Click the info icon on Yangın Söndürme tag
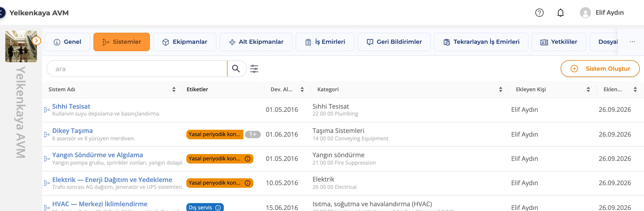This screenshot has height=211, width=644. (x=248, y=159)
